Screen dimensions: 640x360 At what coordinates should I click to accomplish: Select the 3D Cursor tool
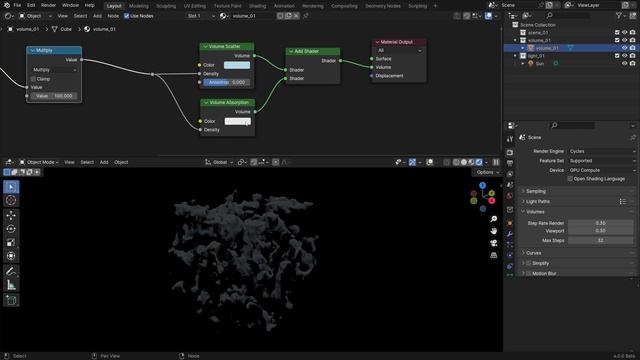pyautogui.click(x=11, y=200)
